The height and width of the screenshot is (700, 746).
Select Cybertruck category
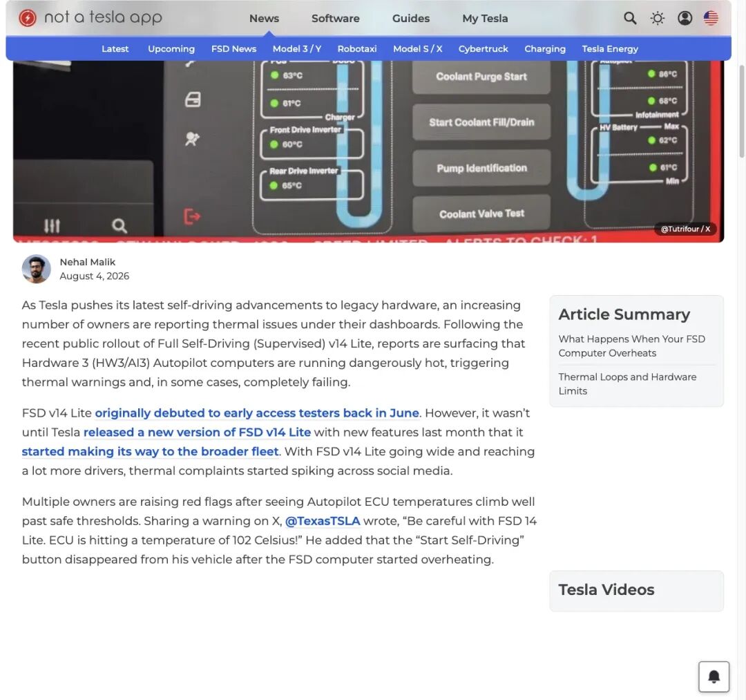pos(483,48)
